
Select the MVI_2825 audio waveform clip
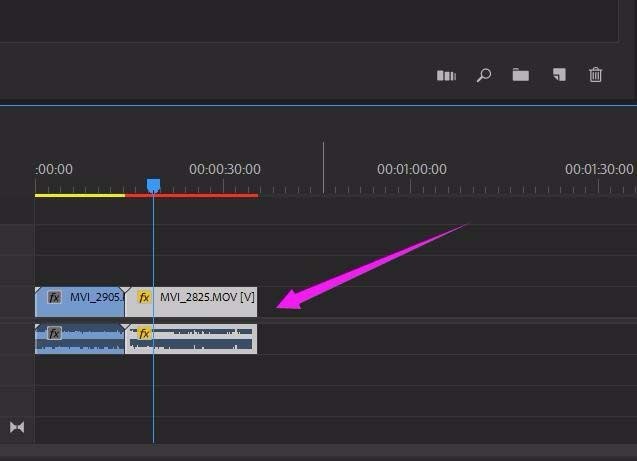[191, 339]
